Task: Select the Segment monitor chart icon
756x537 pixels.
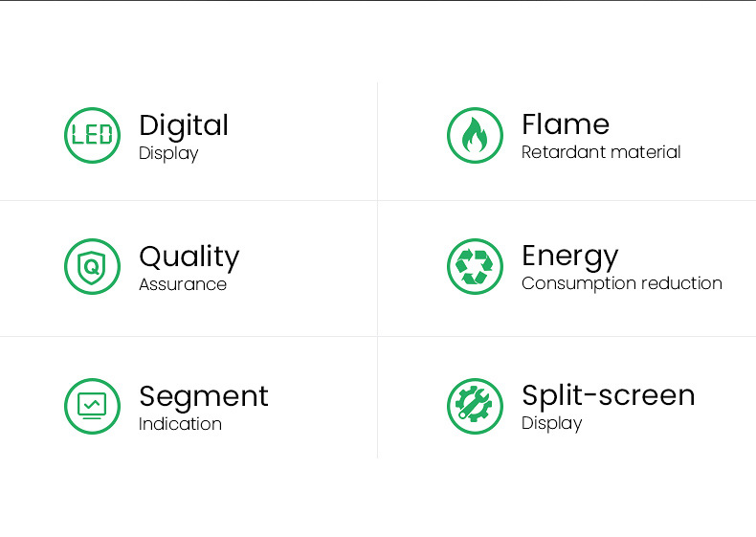Action: pos(92,406)
